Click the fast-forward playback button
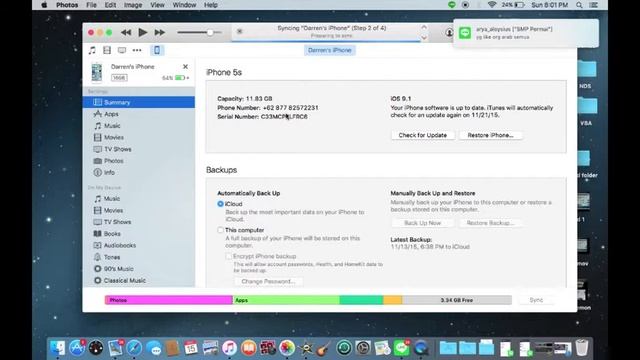 160,32
